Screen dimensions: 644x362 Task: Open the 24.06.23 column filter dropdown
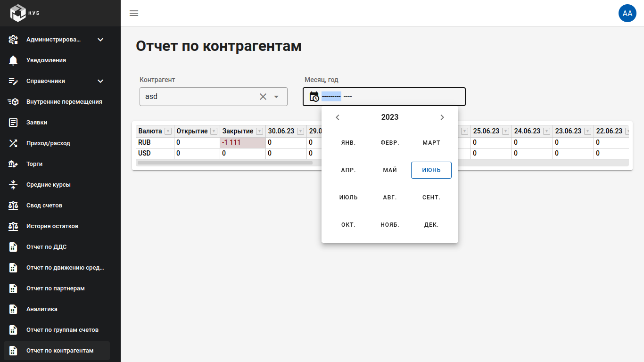(547, 131)
